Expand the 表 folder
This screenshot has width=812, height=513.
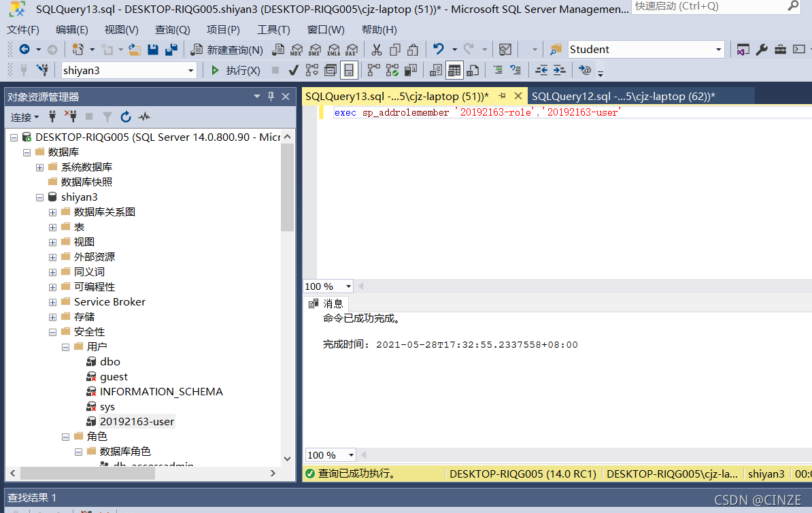pos(52,227)
